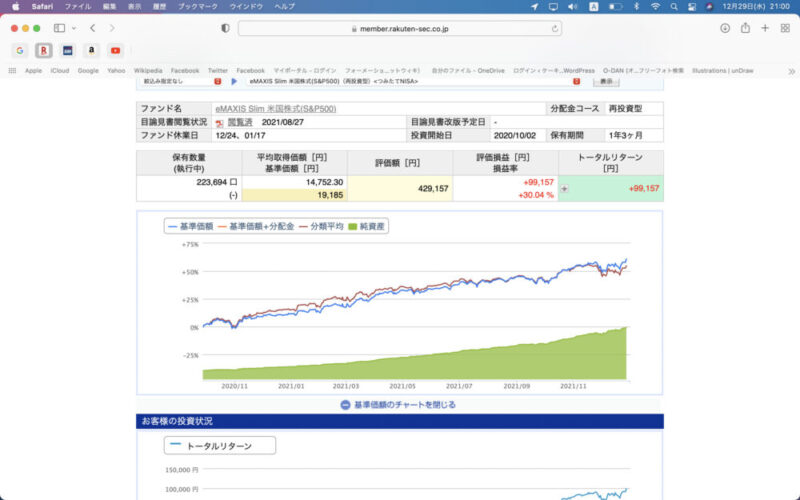800x500 pixels.
Task: Open the 絞込み指定なし dropdown
Action: [182, 82]
